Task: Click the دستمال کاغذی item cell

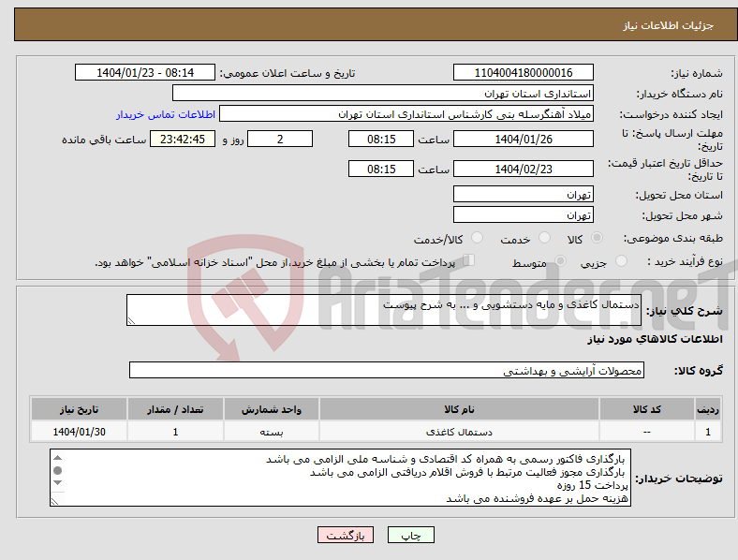Action: click(x=459, y=432)
